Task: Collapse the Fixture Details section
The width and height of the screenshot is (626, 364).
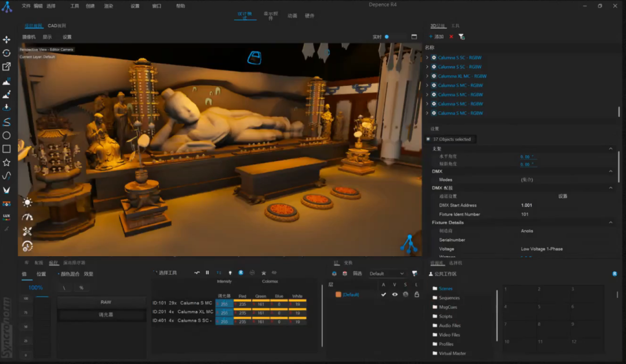Action: 610,223
